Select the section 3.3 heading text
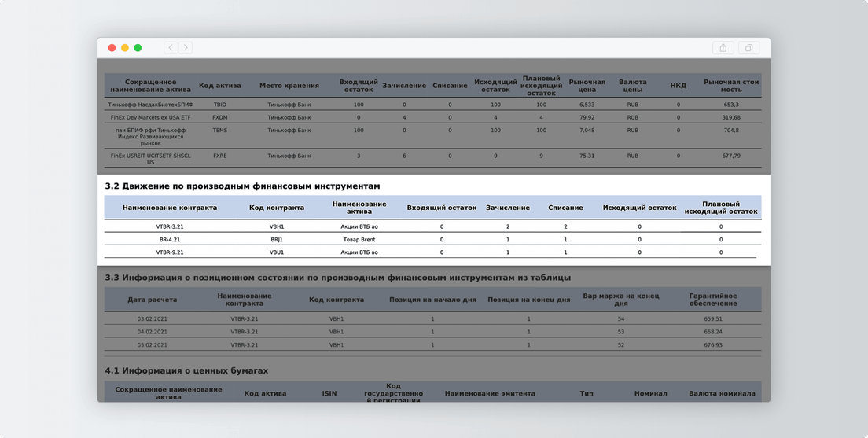 (337, 278)
